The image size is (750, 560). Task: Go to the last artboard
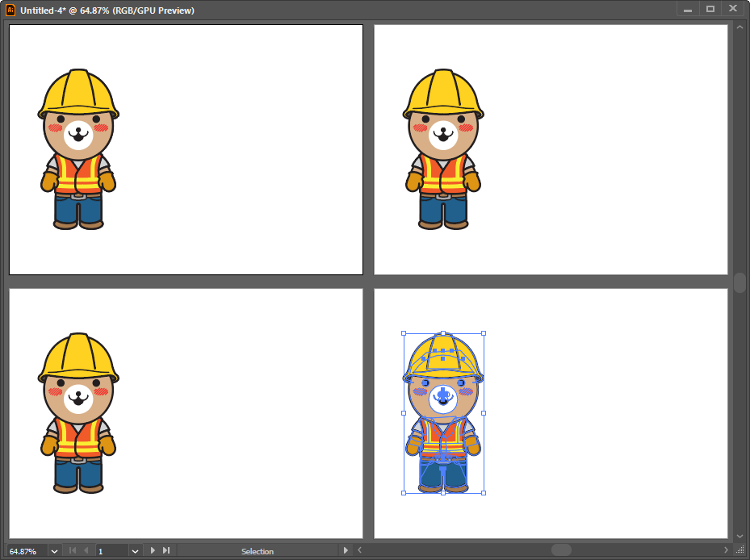tap(166, 551)
